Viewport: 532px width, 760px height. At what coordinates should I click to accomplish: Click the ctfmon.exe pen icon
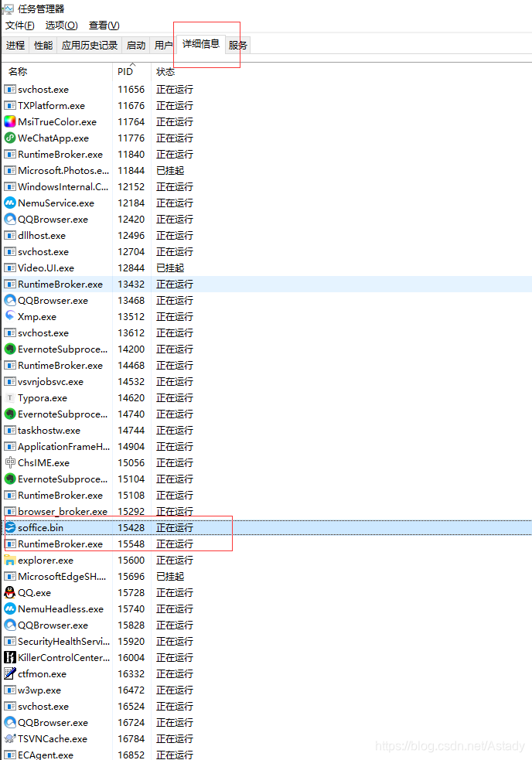10,673
